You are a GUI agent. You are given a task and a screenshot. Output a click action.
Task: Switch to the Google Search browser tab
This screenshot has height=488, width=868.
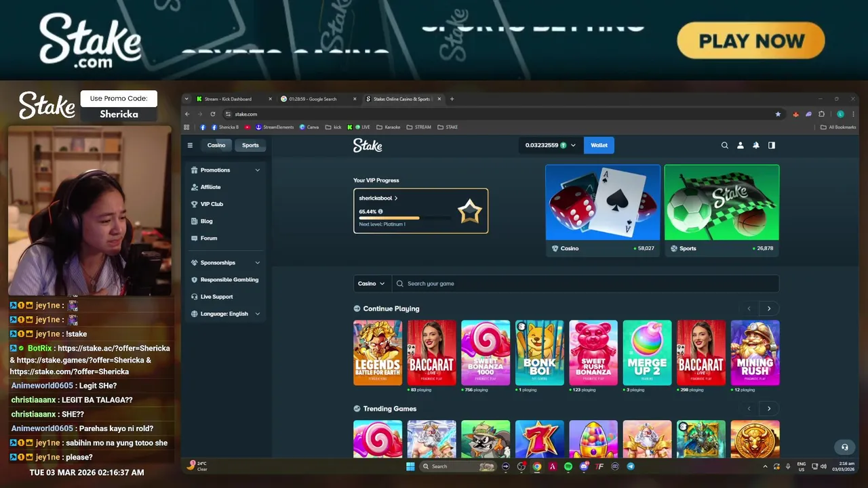318,99
